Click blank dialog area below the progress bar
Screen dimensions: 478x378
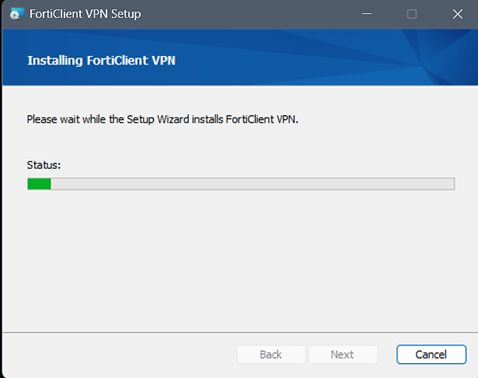(x=240, y=260)
